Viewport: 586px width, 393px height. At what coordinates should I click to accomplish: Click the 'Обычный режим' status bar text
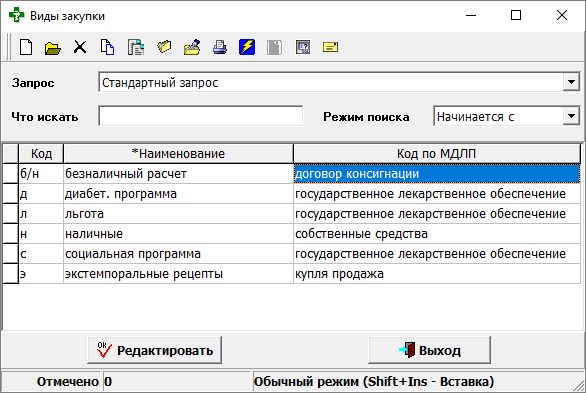374,381
